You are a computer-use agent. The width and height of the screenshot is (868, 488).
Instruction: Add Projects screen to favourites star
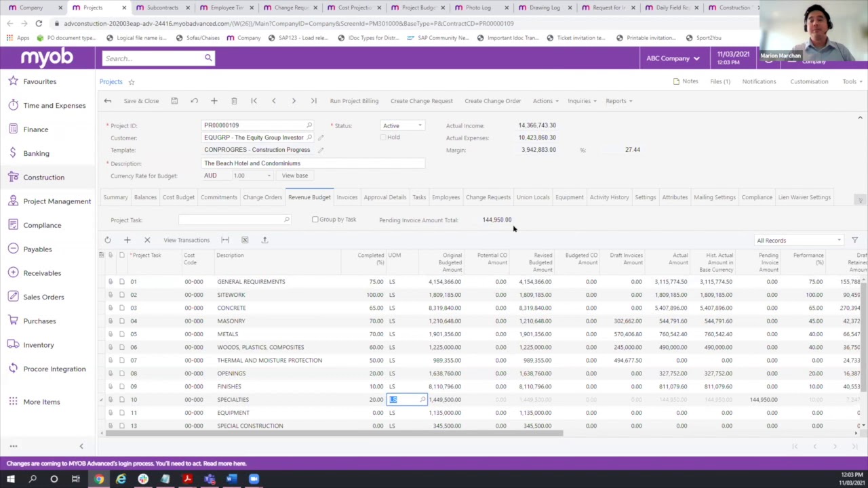[x=132, y=82]
